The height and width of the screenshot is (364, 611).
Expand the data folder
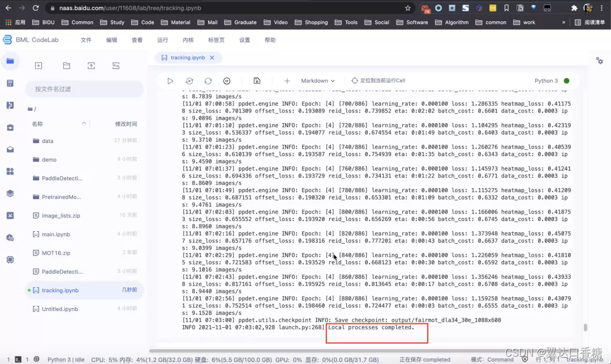(x=46, y=141)
